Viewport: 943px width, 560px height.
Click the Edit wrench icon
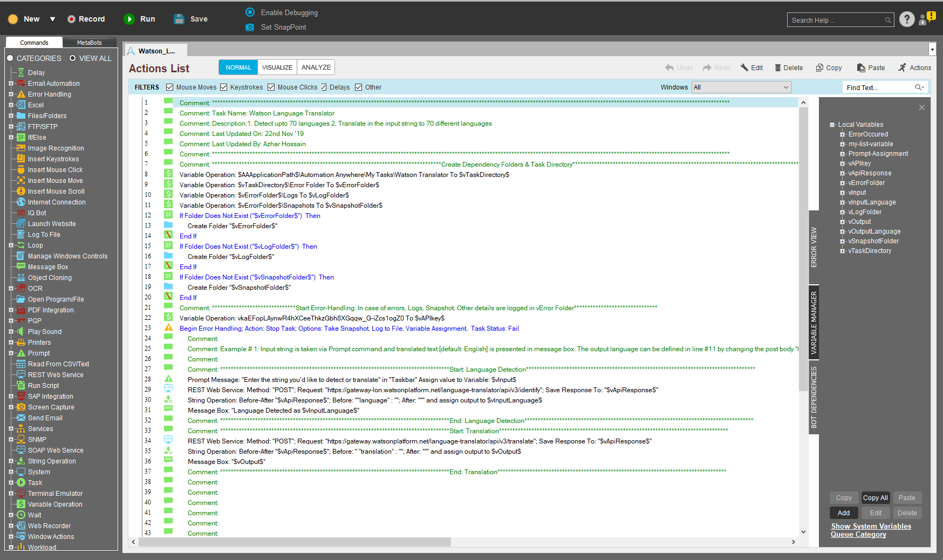[x=744, y=68]
